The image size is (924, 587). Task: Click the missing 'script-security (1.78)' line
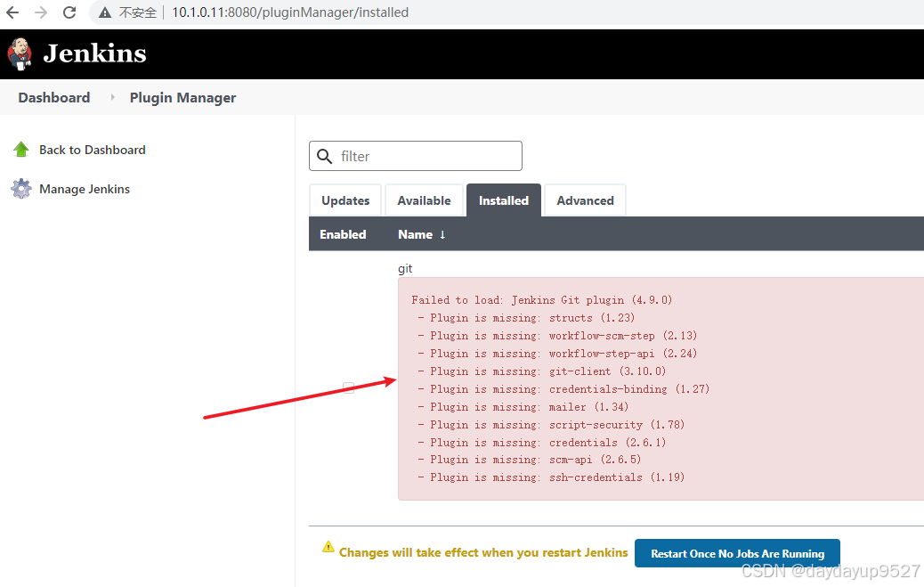551,424
